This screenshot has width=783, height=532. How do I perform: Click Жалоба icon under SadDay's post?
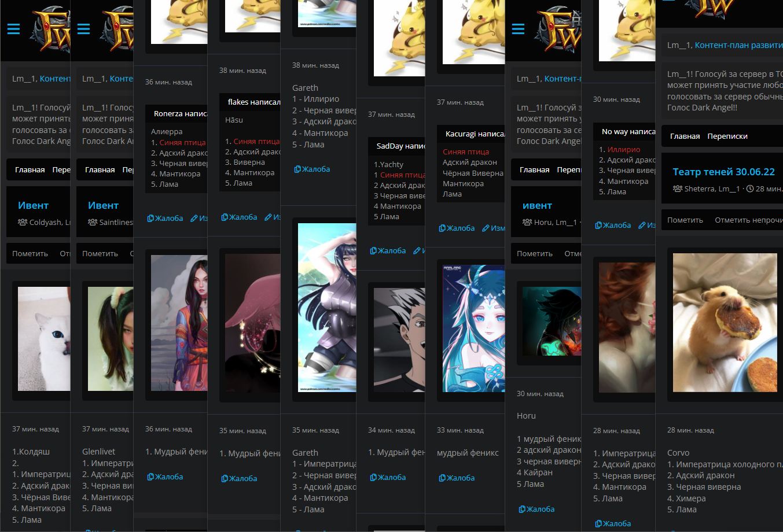pyautogui.click(x=373, y=250)
